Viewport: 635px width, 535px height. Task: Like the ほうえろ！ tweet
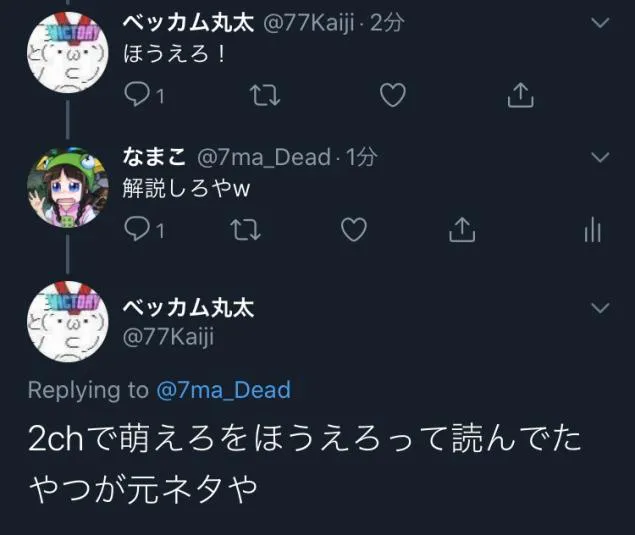(x=393, y=95)
